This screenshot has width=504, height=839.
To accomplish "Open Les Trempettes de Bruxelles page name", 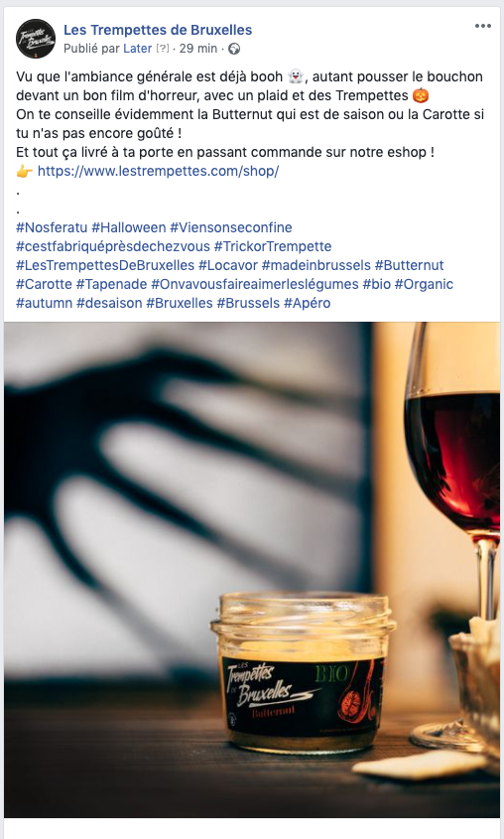I will [158, 30].
